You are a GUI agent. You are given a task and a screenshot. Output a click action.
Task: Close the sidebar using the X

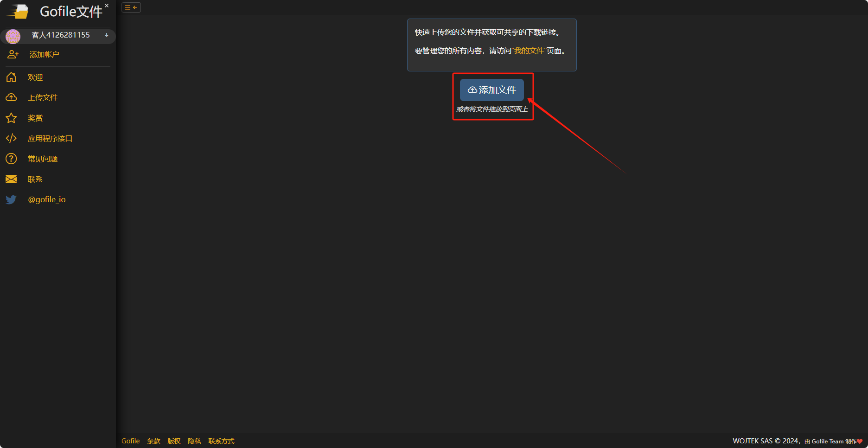[x=107, y=6]
